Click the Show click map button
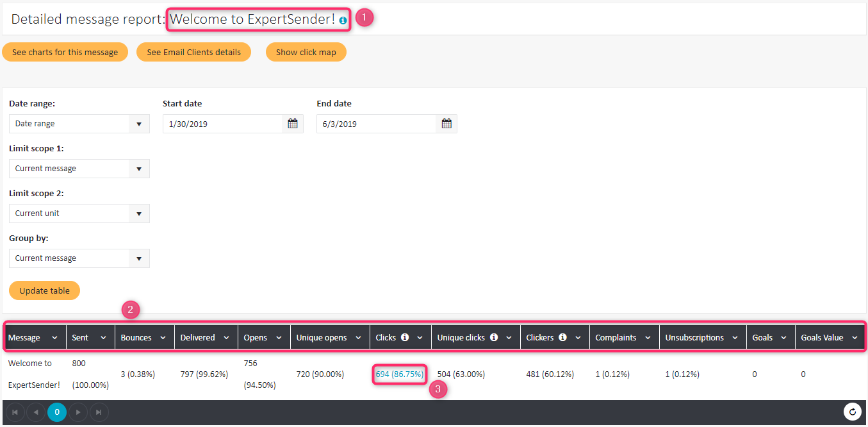The height and width of the screenshot is (427, 868). click(306, 52)
